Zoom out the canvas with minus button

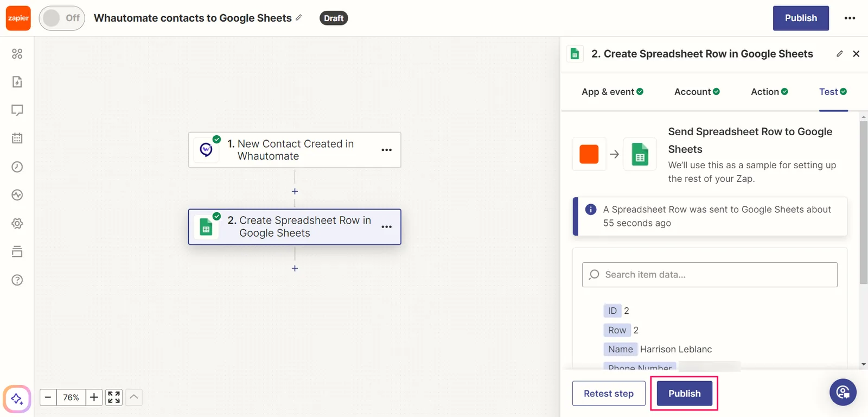pyautogui.click(x=48, y=397)
